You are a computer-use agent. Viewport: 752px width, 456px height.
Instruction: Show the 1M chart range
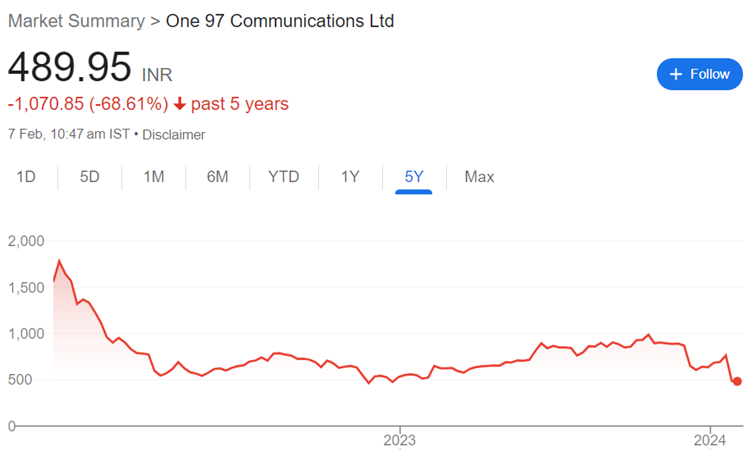coord(153,177)
